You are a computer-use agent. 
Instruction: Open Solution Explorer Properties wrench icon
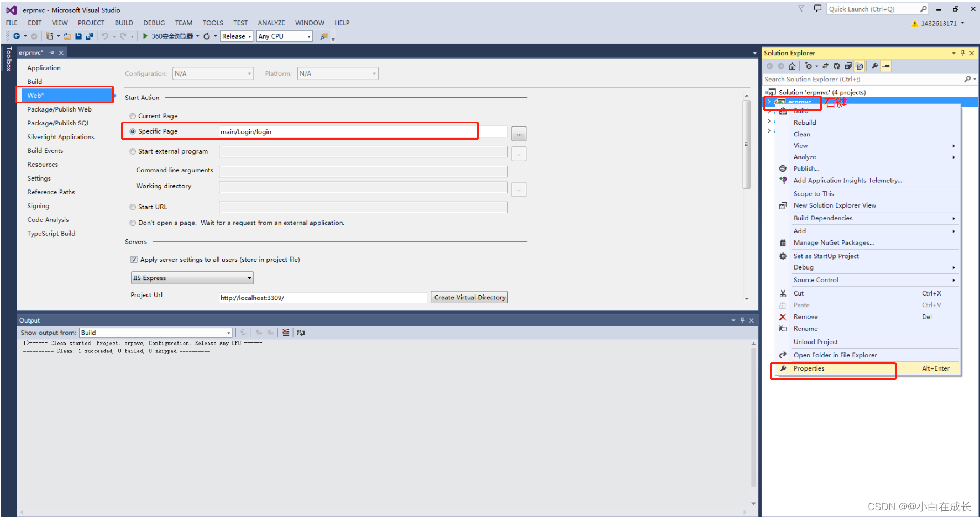tap(874, 66)
